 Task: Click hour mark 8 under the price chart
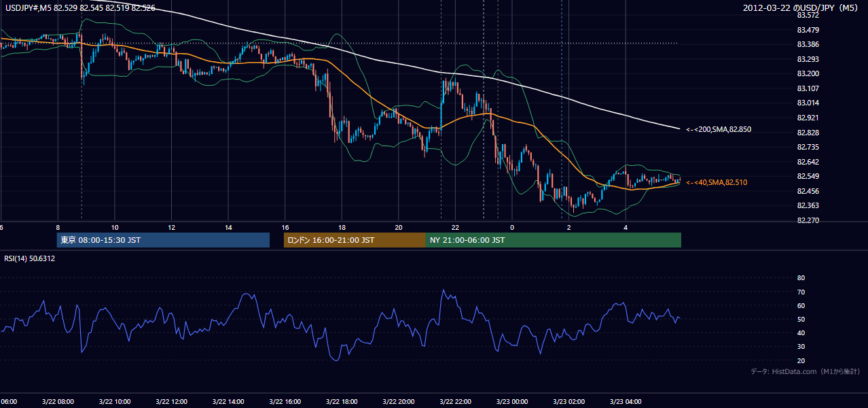point(58,227)
